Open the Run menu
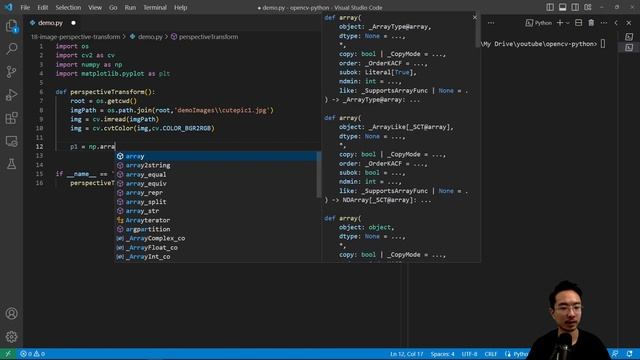640x360 pixels. [130, 7]
